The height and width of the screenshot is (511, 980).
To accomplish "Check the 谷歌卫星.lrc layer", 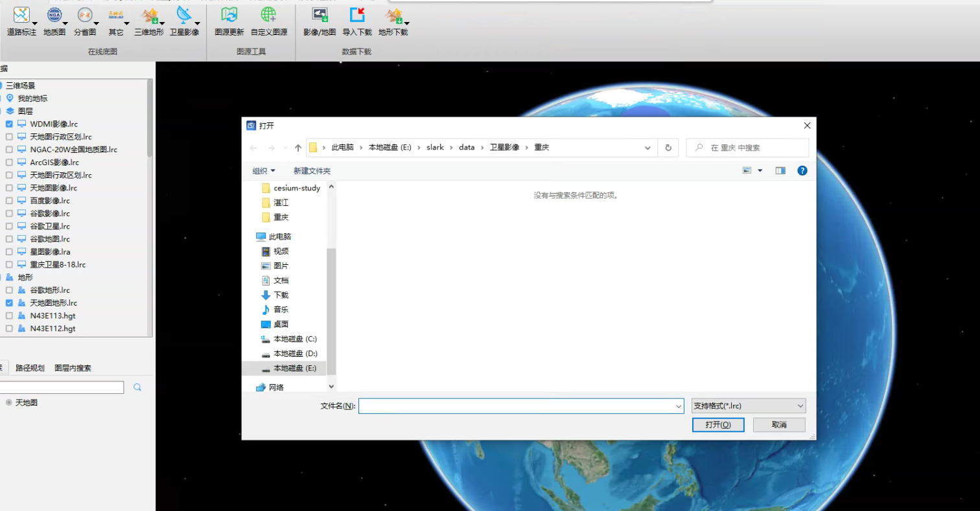I will [x=9, y=226].
